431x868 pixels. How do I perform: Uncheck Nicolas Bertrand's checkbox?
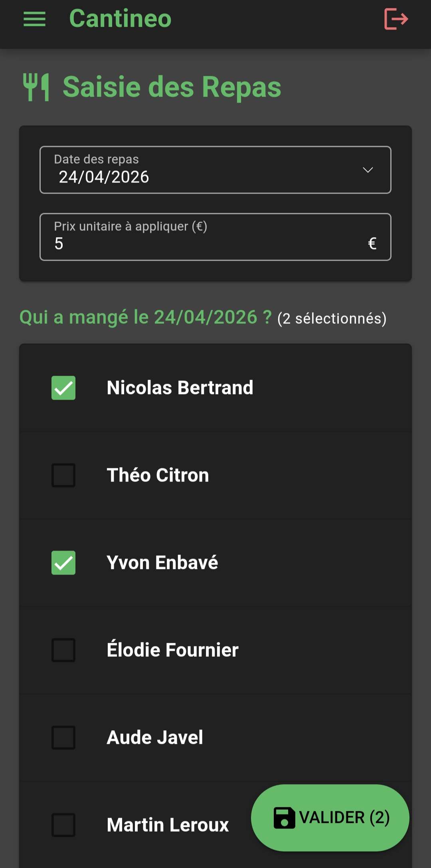click(63, 388)
